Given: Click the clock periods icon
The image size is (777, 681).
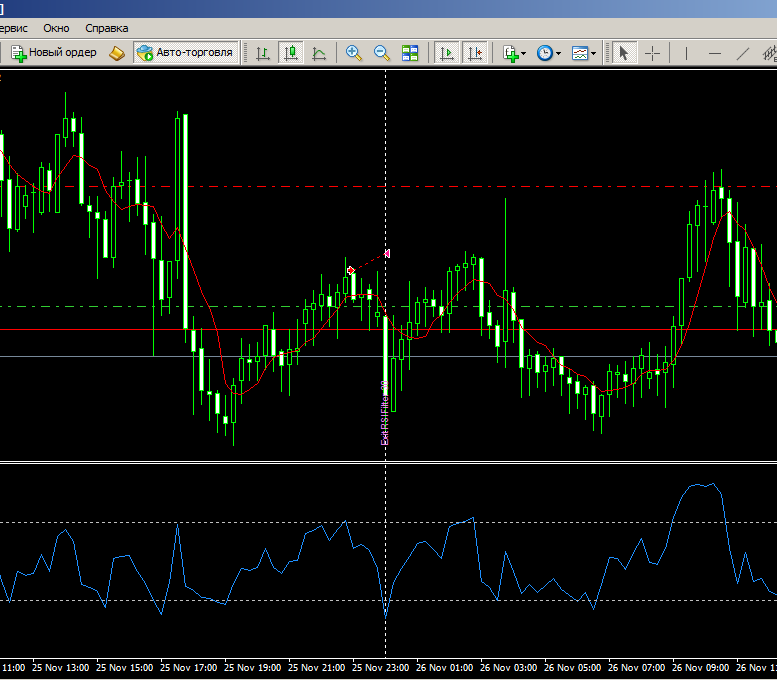Looking at the screenshot, I should tap(545, 53).
